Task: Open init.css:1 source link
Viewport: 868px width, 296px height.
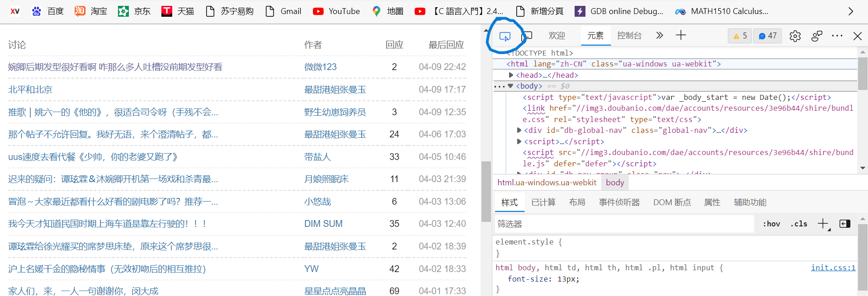Action: [833, 268]
